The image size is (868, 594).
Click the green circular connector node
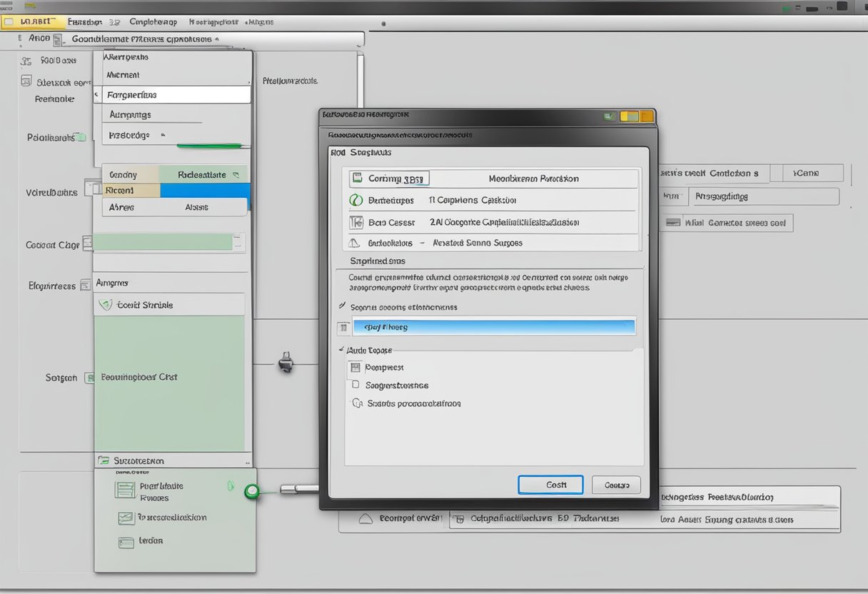[251, 491]
